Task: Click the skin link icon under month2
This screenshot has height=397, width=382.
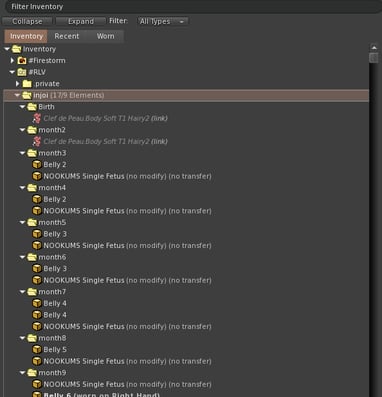Action: click(37, 142)
